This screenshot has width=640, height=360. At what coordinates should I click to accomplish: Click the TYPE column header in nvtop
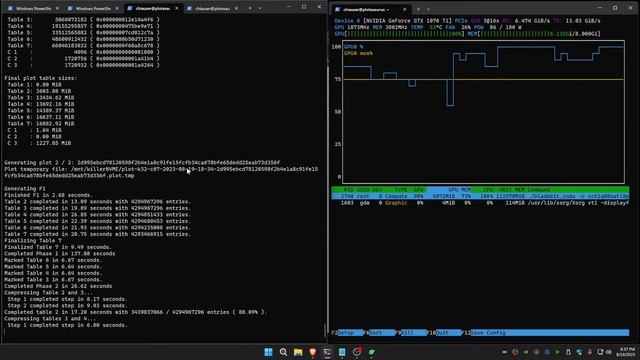pyautogui.click(x=401, y=190)
